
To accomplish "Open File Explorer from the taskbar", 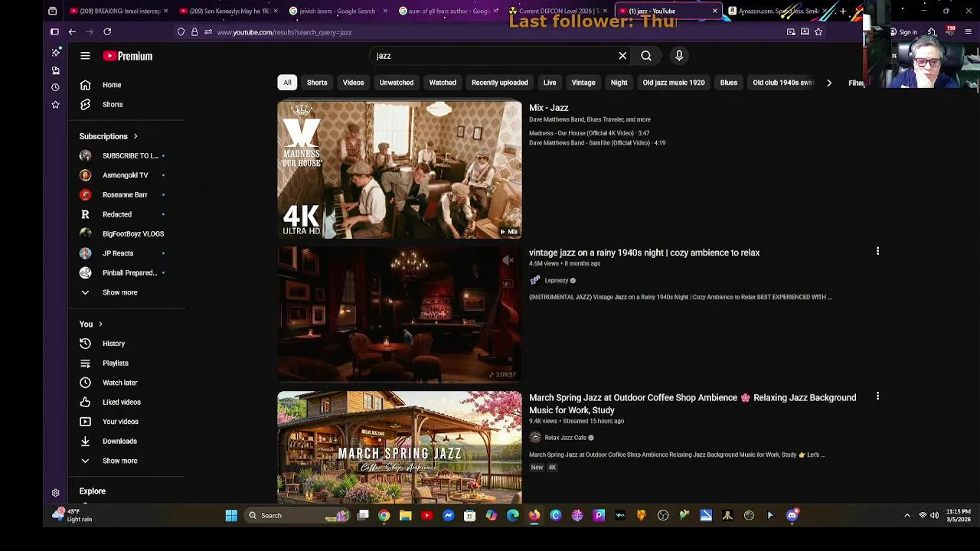I will [405, 516].
